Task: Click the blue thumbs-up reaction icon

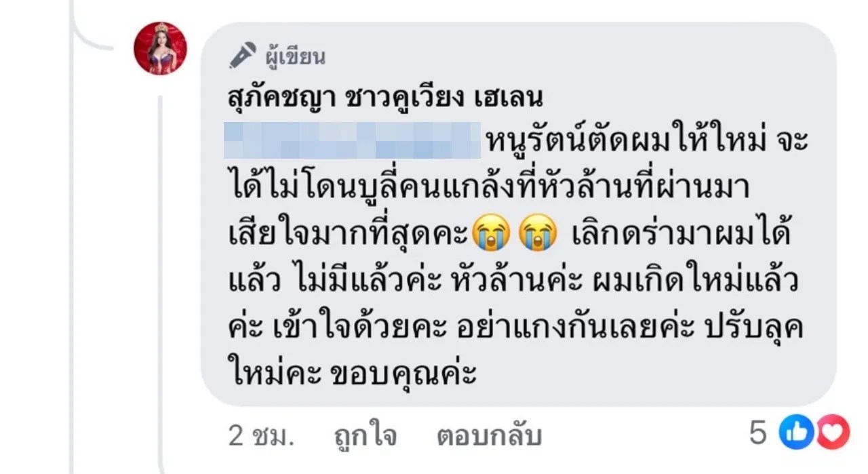Action: click(796, 433)
